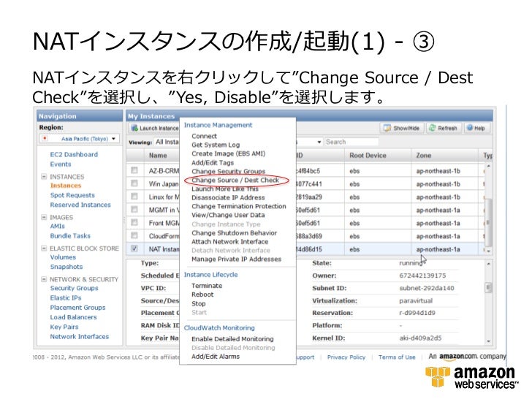Open Security Groups link
532x399 pixels.
(x=75, y=288)
